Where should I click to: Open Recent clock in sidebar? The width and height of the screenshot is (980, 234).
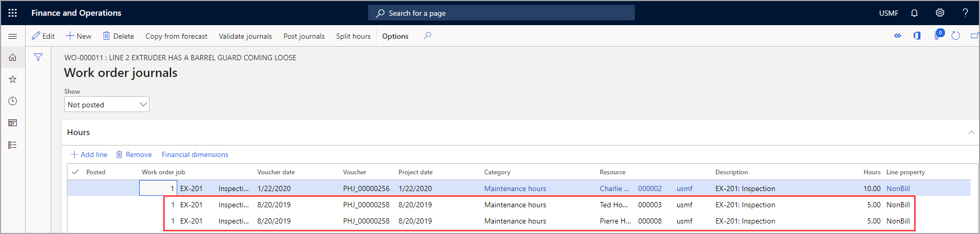click(x=13, y=101)
